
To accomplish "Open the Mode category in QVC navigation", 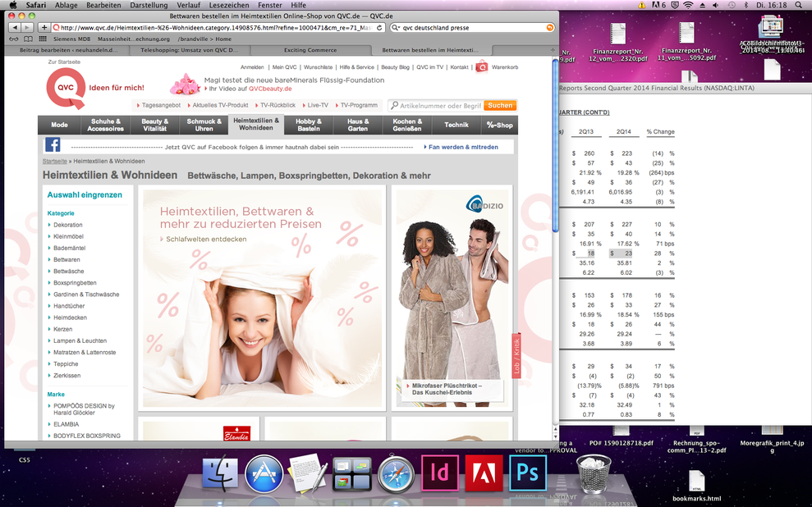I will click(60, 125).
